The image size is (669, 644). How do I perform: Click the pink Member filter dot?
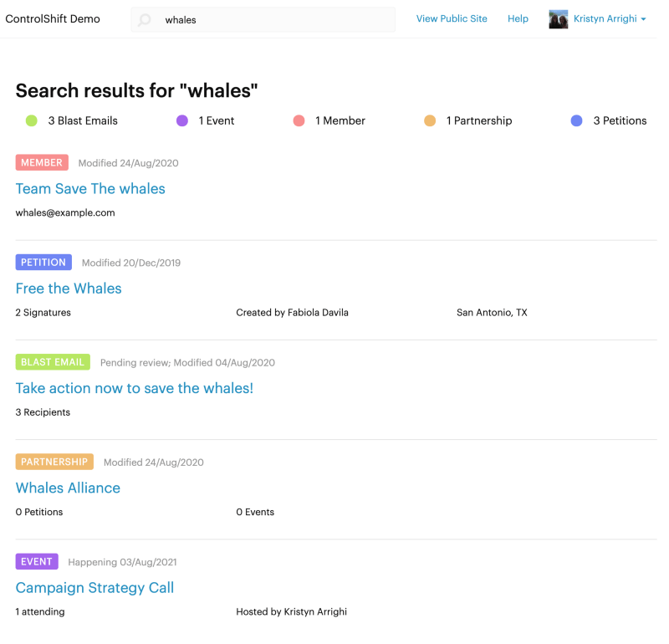click(299, 120)
